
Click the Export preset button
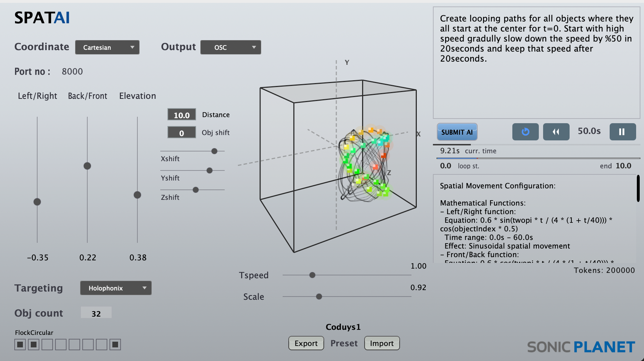(306, 343)
